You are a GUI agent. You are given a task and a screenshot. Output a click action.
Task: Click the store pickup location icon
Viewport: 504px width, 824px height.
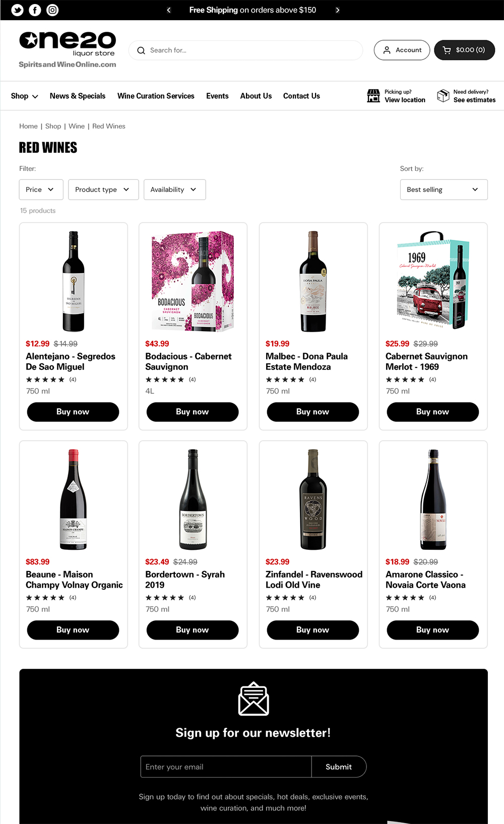[x=373, y=96]
